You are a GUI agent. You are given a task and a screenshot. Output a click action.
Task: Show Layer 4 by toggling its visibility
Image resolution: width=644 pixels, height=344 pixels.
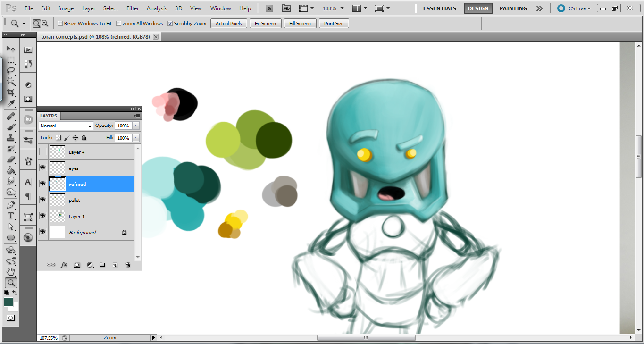[43, 152]
